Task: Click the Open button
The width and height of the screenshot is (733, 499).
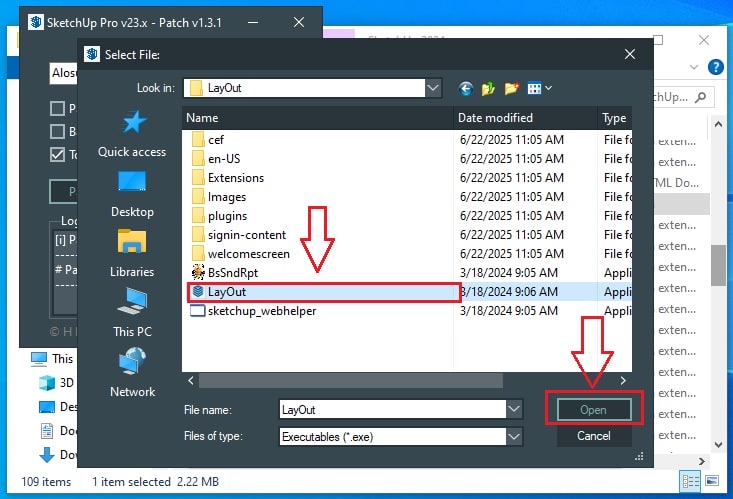Action: [594, 410]
